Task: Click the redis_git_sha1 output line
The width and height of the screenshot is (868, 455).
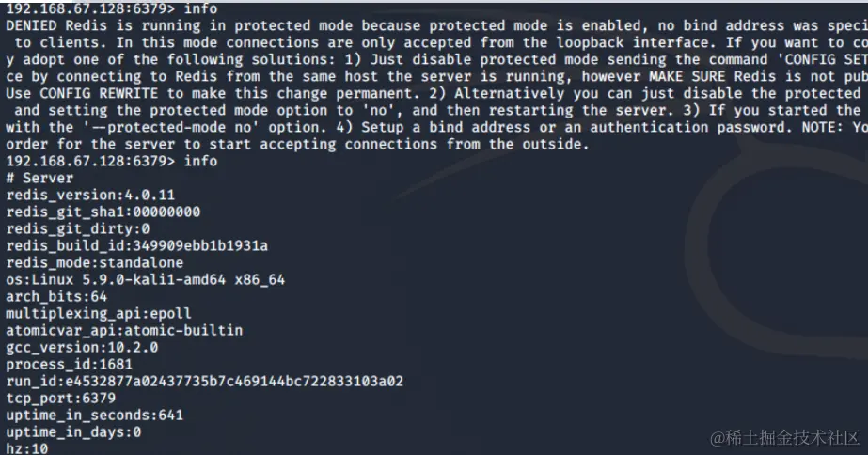Action: coord(103,212)
